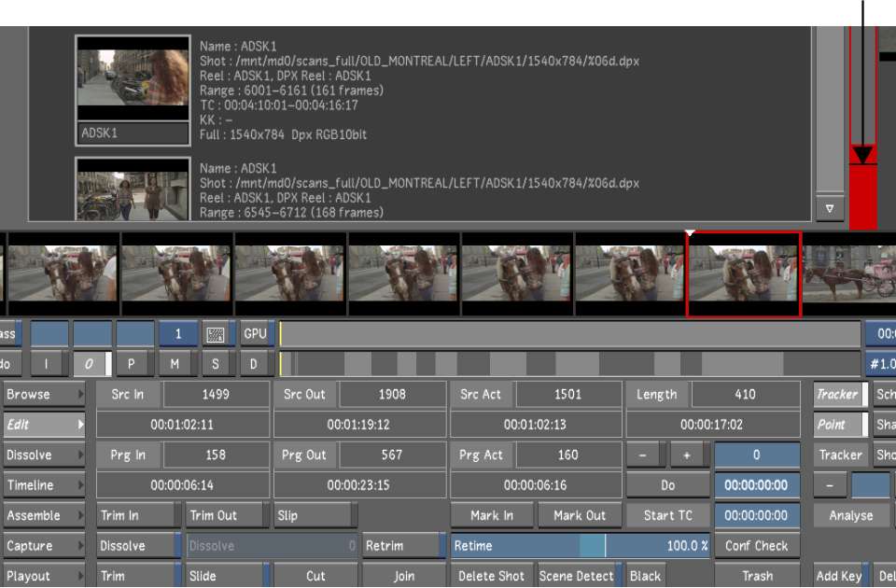Open the Assemble menu
Screen dimensions: 896x588
[44, 515]
